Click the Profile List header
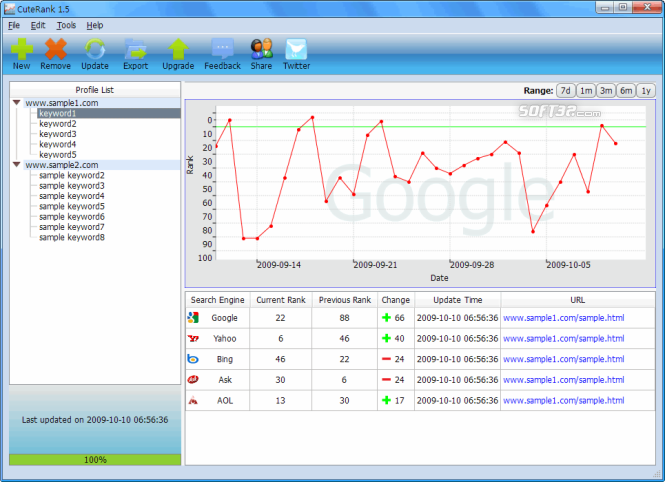This screenshot has height=482, width=665. [95, 90]
